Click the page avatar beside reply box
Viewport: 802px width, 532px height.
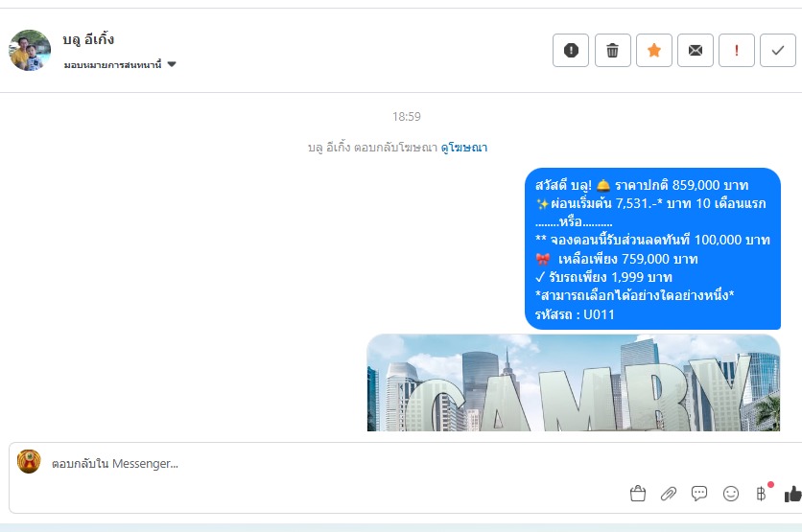pyautogui.click(x=29, y=461)
